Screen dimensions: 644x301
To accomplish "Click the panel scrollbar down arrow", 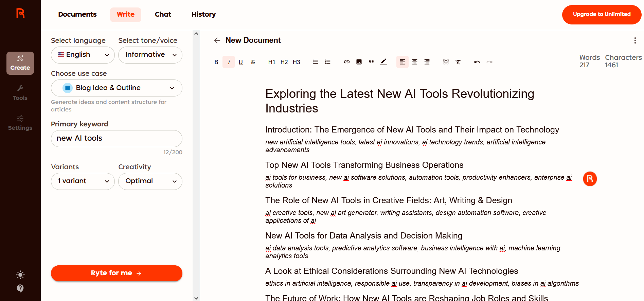I will point(196,298).
